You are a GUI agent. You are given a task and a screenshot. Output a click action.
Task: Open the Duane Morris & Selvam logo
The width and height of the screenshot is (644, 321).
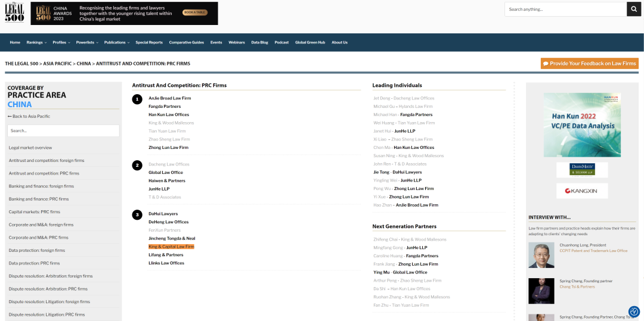tap(582, 169)
